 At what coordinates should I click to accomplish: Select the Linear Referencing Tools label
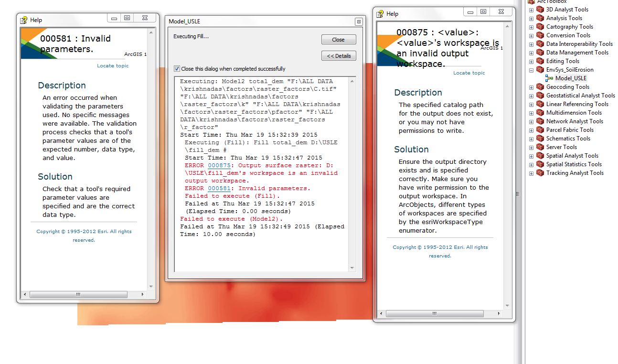click(577, 104)
